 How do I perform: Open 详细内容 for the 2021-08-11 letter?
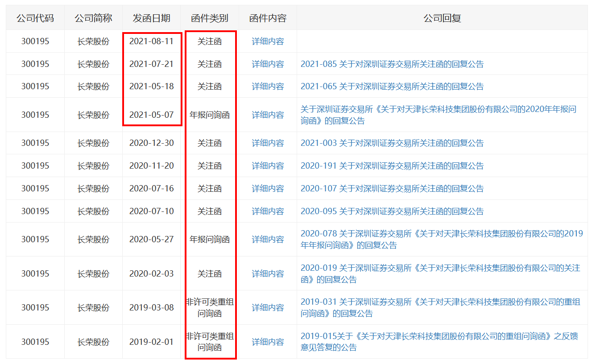tap(268, 41)
